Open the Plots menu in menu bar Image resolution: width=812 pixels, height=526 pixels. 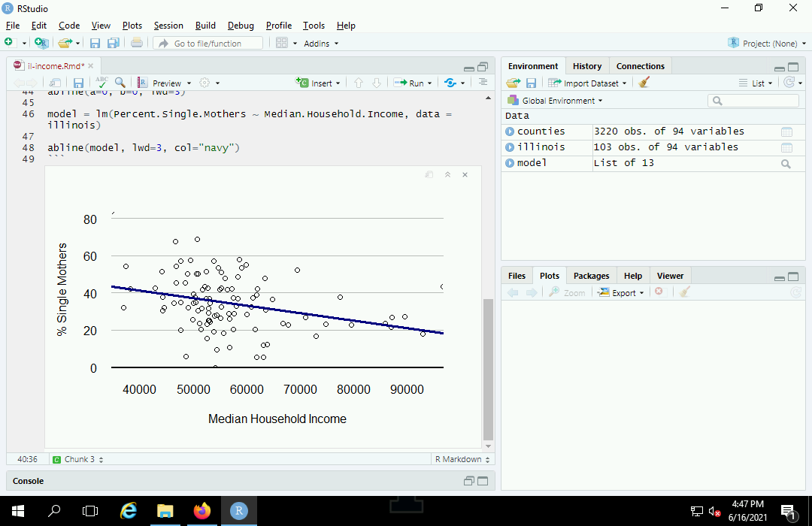tap(132, 26)
